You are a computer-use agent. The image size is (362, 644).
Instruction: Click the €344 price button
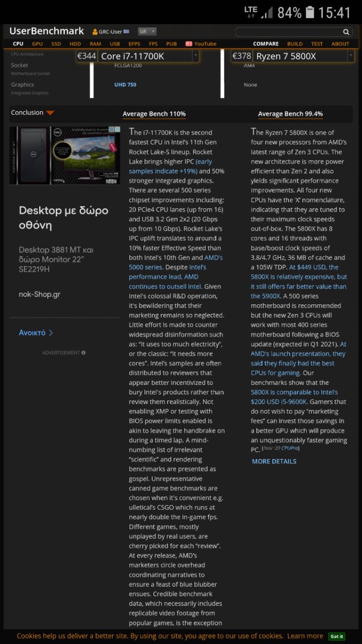[x=87, y=56]
